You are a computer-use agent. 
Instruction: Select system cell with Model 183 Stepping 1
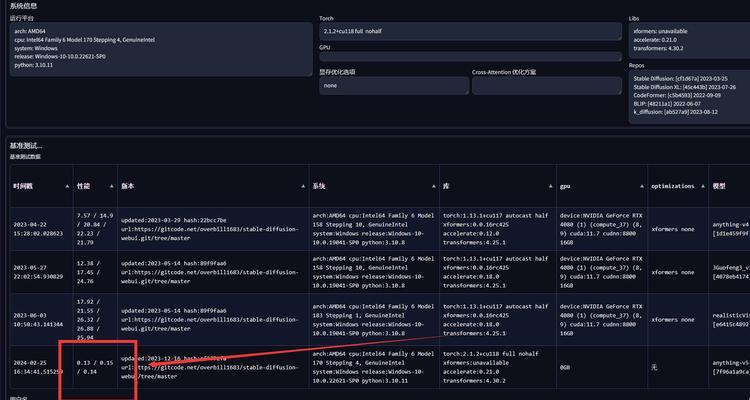(374, 319)
